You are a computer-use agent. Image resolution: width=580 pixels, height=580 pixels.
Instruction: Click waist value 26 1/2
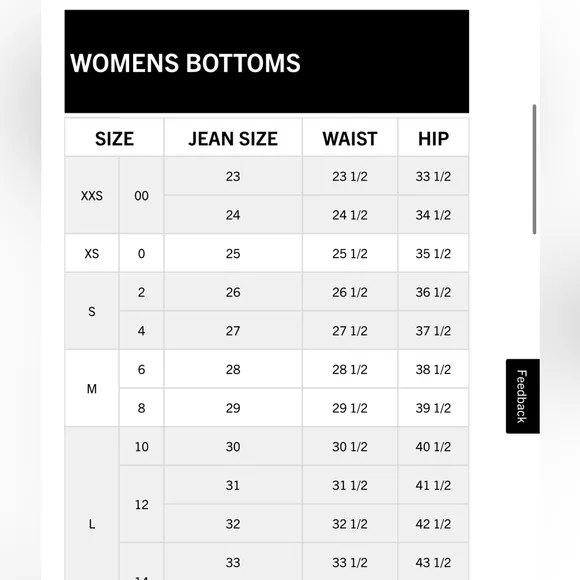tap(350, 292)
